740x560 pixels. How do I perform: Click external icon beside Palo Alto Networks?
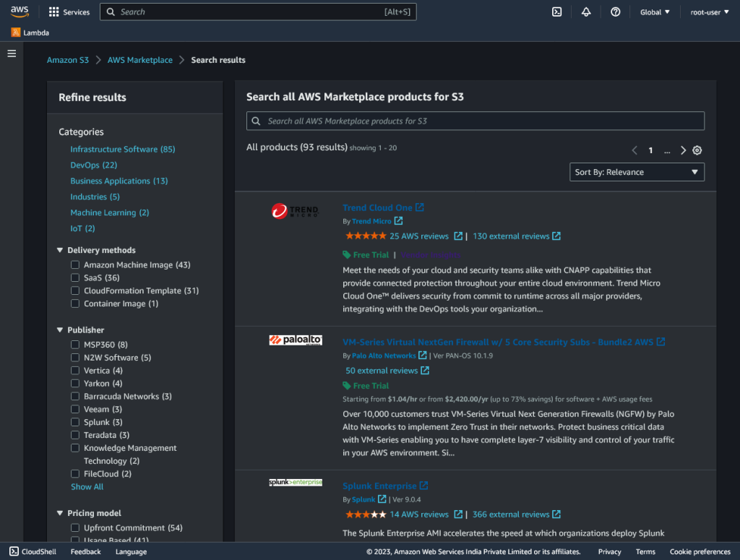coord(422,355)
